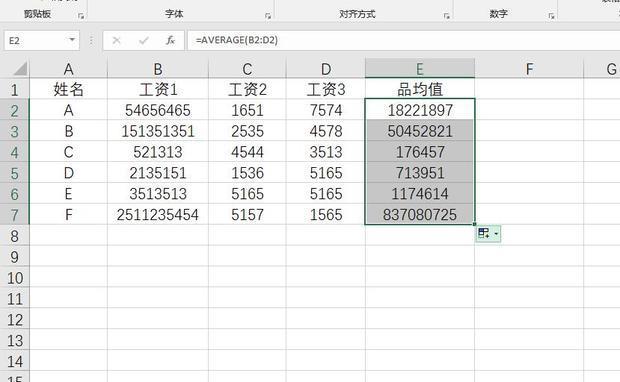Click cell containing 5157
Viewport: 620px width, 382px height.
coord(247,215)
